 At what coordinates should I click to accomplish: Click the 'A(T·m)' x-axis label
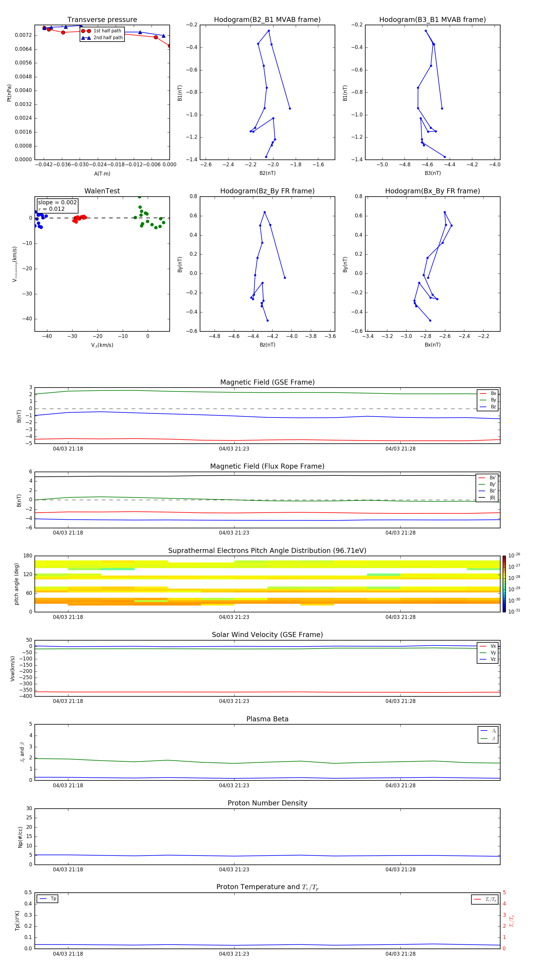[x=102, y=174]
